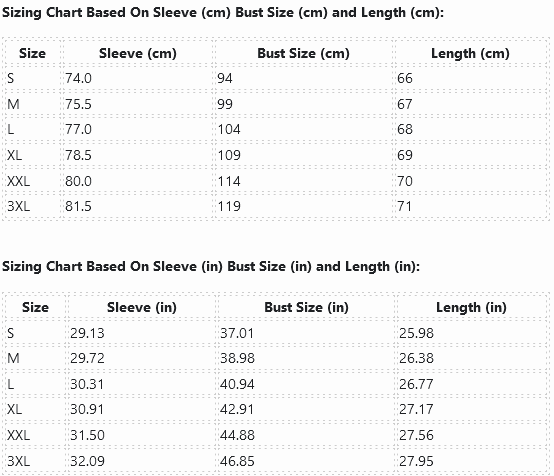Screen dimensions: 554x476
Task: Click the 46.85 bust size cell for 3XL
Action: [306, 461]
